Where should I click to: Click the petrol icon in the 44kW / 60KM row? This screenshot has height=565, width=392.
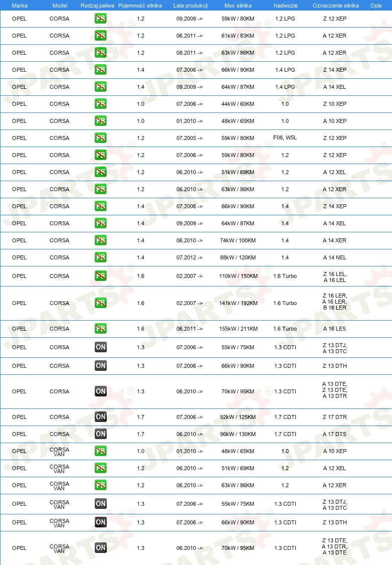pos(100,104)
